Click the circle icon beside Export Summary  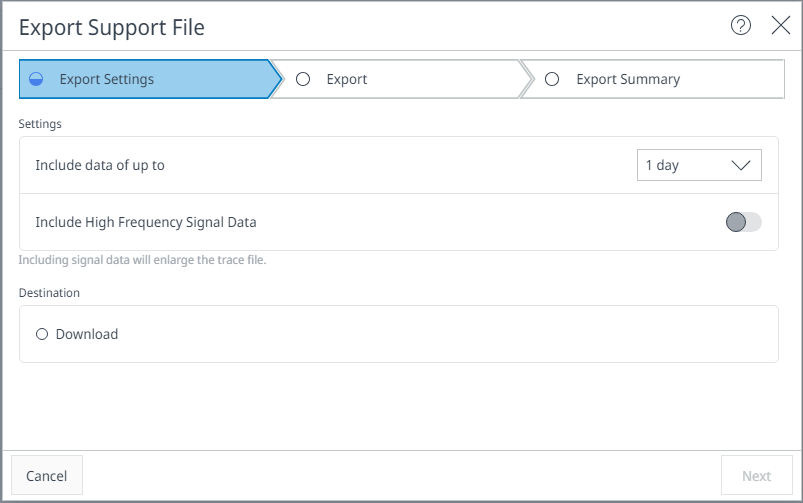point(552,80)
